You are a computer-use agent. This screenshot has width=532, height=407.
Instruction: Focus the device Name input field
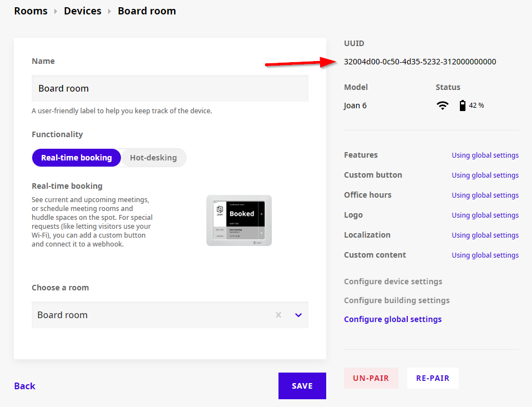point(170,88)
